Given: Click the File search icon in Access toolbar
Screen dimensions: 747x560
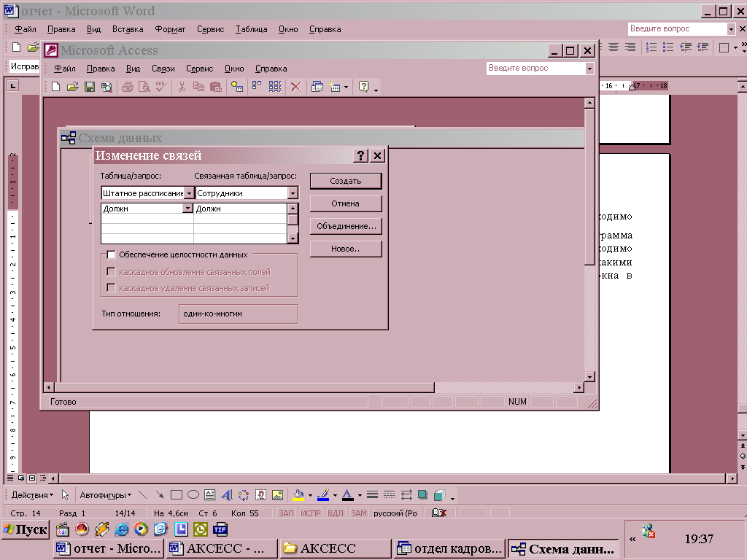Looking at the screenshot, I should pyautogui.click(x=107, y=87).
